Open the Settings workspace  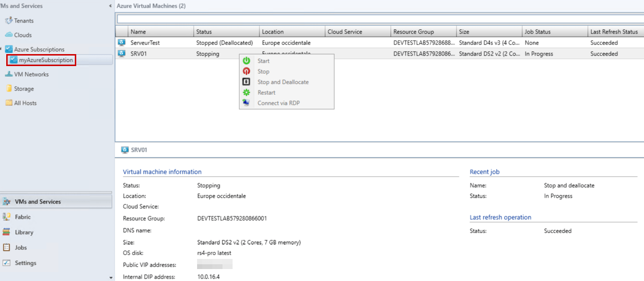click(x=25, y=263)
